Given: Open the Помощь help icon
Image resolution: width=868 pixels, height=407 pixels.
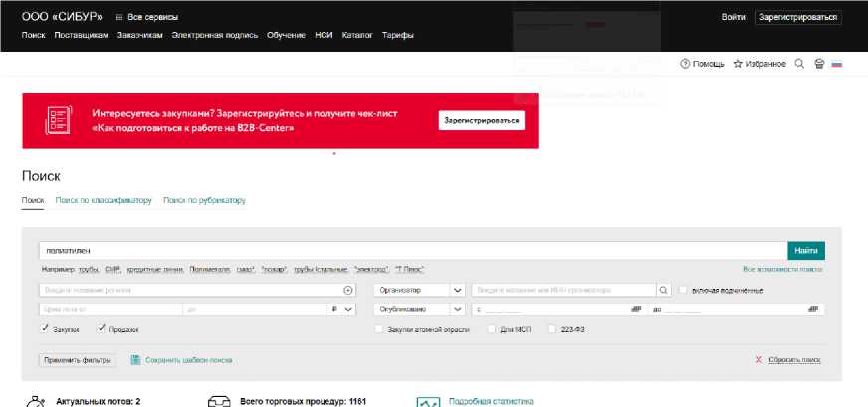Looking at the screenshot, I should tap(685, 64).
